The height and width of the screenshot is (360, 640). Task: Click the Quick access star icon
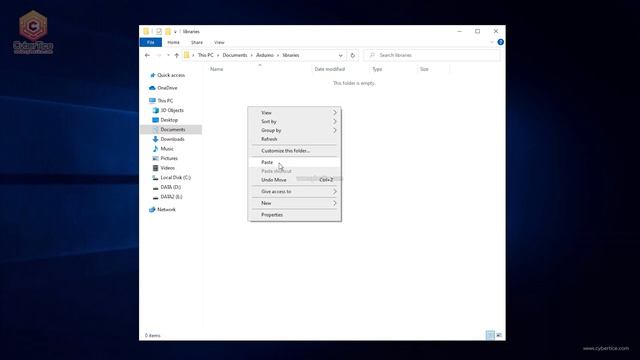153,75
